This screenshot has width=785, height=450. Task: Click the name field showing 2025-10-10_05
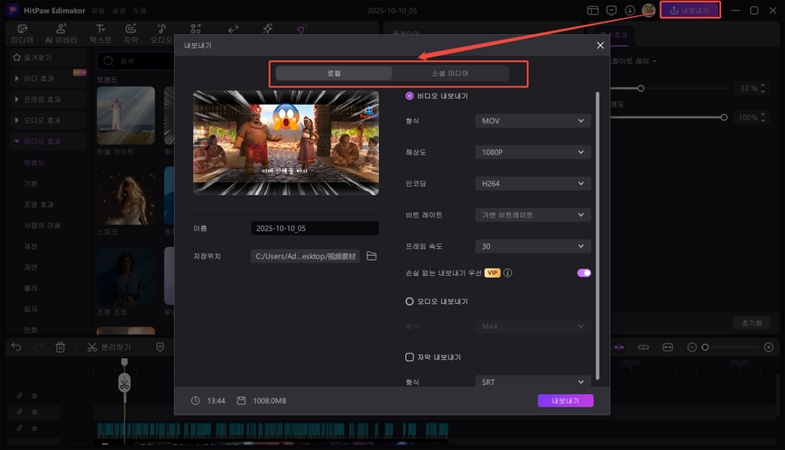pyautogui.click(x=314, y=228)
